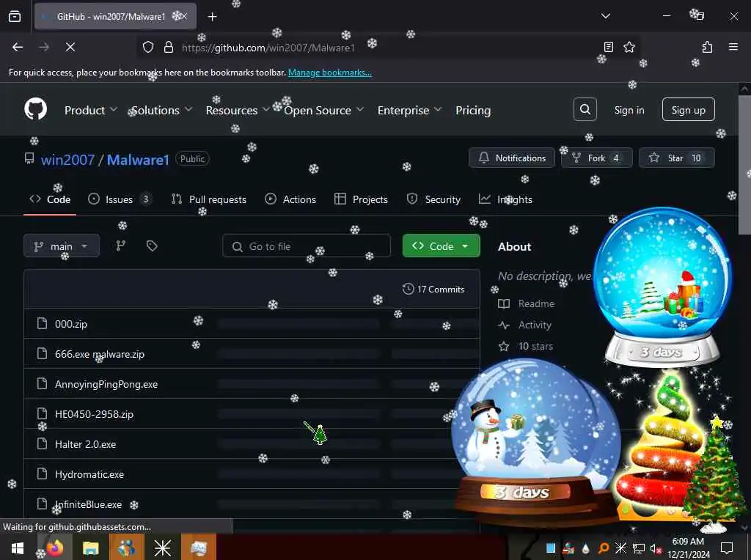Open Windows notification center icon

click(x=727, y=548)
